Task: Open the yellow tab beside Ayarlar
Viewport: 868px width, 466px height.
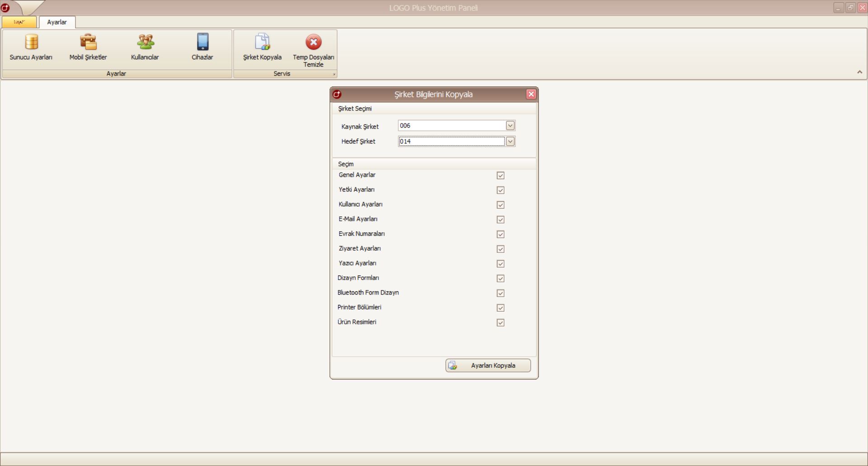Action: coord(19,22)
